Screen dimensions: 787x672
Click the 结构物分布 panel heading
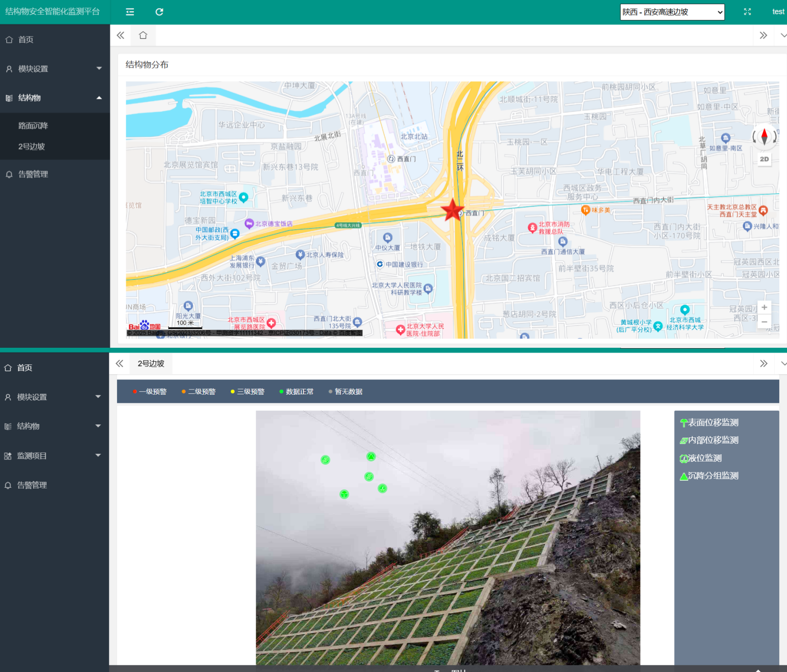pyautogui.click(x=147, y=65)
